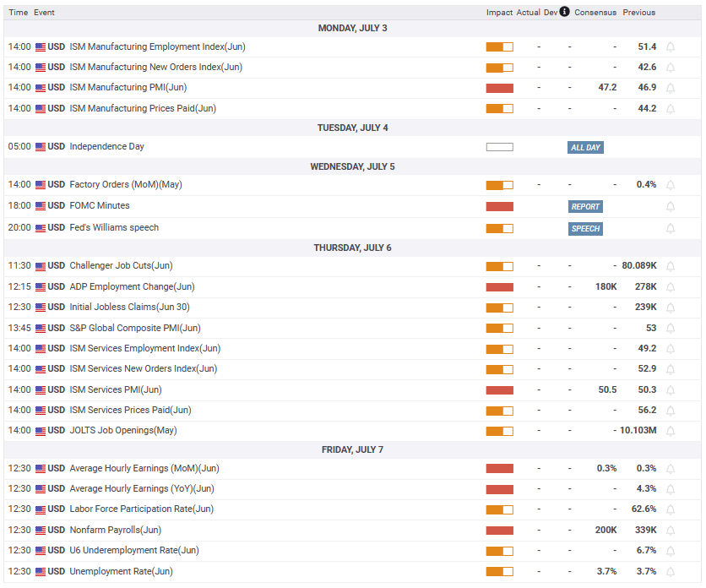706x588 pixels.
Task: Click the Previous column header
Action: point(639,12)
